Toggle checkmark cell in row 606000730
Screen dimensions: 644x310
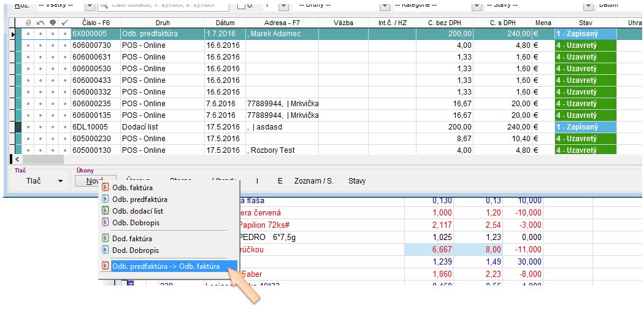(65, 45)
